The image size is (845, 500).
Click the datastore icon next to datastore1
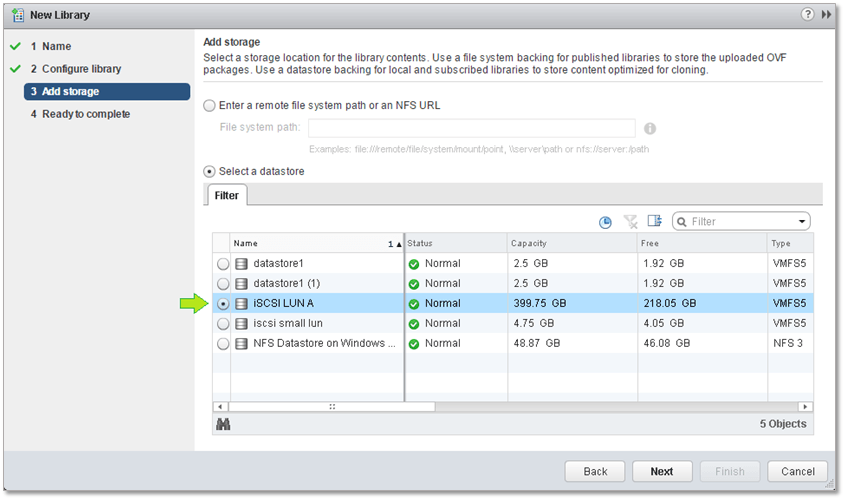241,263
